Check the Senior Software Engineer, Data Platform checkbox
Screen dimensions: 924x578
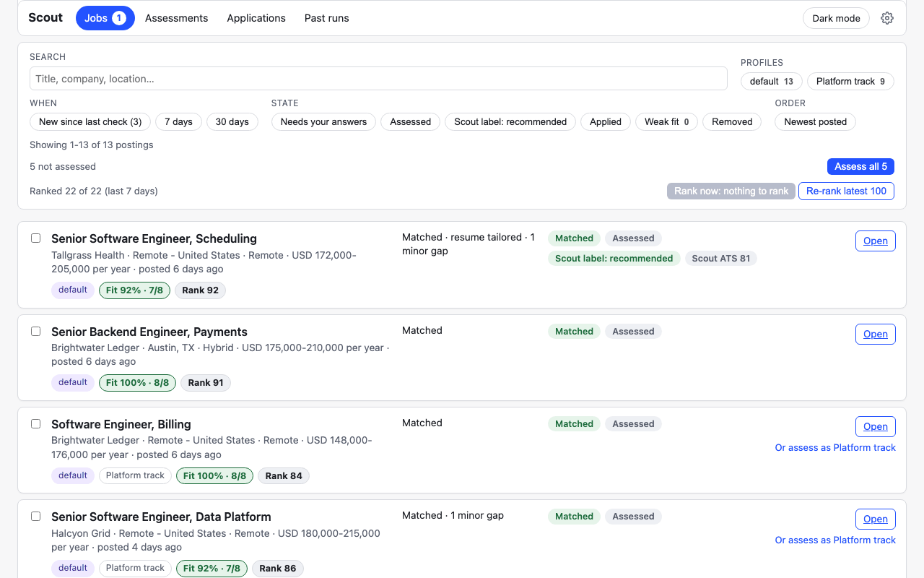(x=35, y=516)
